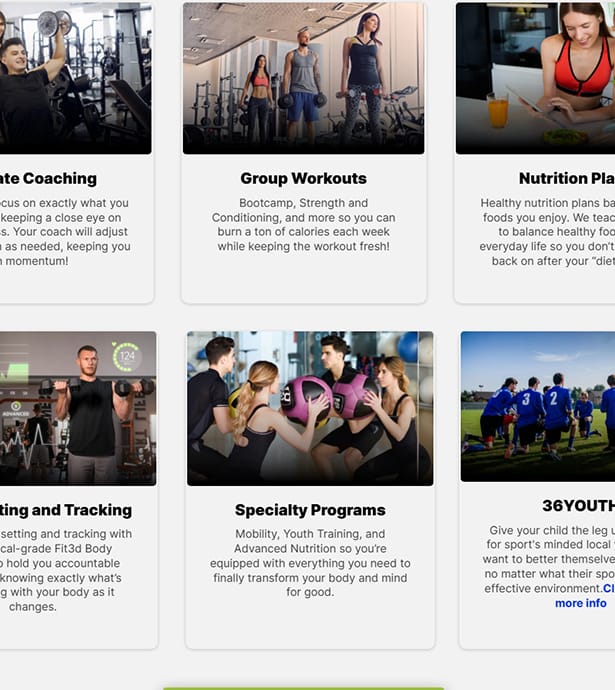615x690 pixels.
Task: Open the Group Workouts photo
Action: coord(304,78)
